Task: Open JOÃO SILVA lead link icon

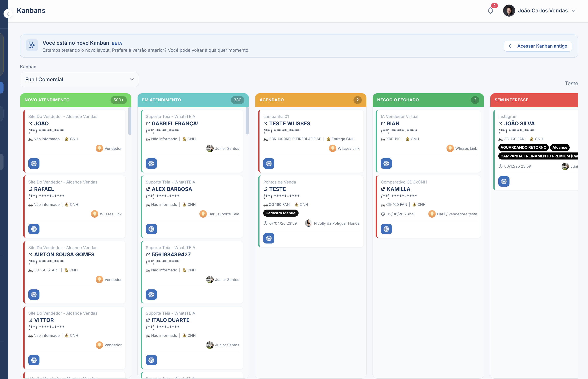Action: 500,124
